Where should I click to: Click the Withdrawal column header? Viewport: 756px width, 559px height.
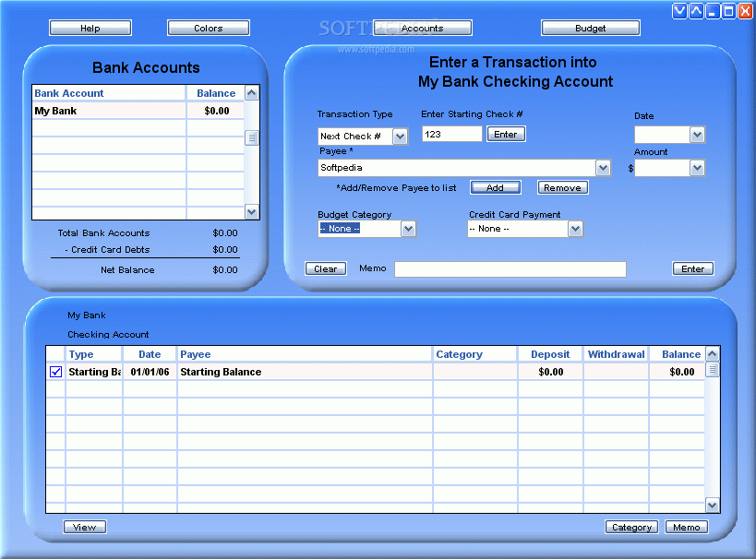[616, 354]
